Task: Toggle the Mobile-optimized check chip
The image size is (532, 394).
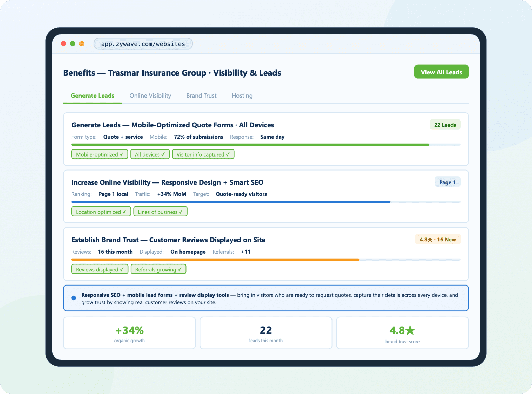Action: [x=99, y=154]
